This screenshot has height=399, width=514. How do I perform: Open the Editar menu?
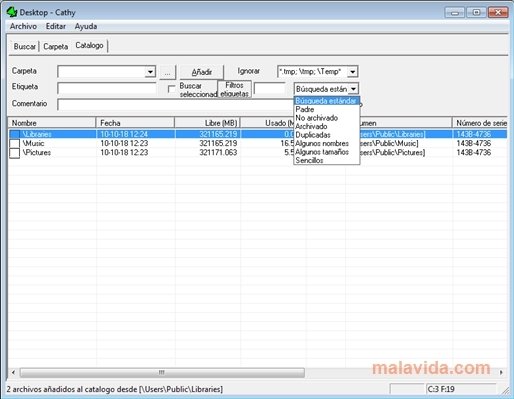click(56, 26)
